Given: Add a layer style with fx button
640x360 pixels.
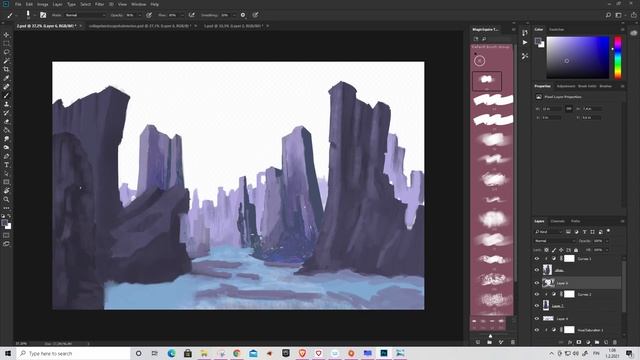Looking at the screenshot, I should point(570,342).
